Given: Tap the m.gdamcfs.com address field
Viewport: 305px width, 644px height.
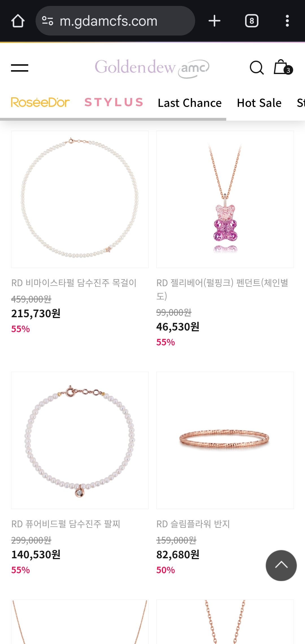Looking at the screenshot, I should pos(115,21).
